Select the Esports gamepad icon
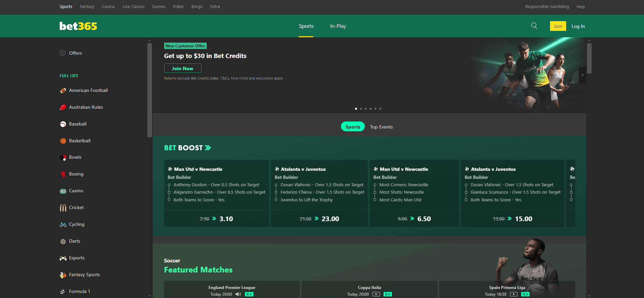 pyautogui.click(x=63, y=258)
